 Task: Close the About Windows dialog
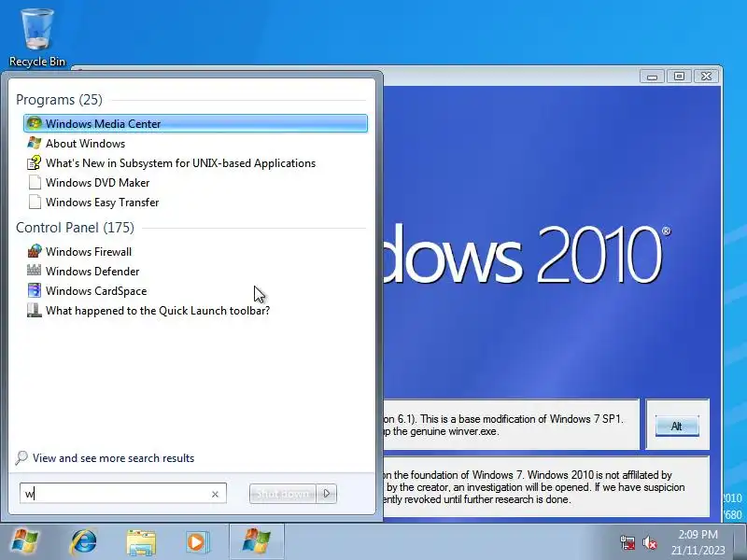(x=707, y=77)
